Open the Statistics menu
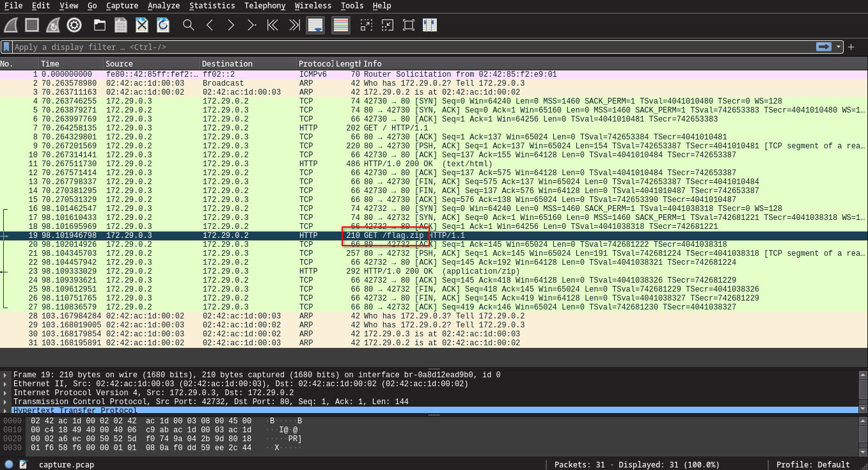 212,6
